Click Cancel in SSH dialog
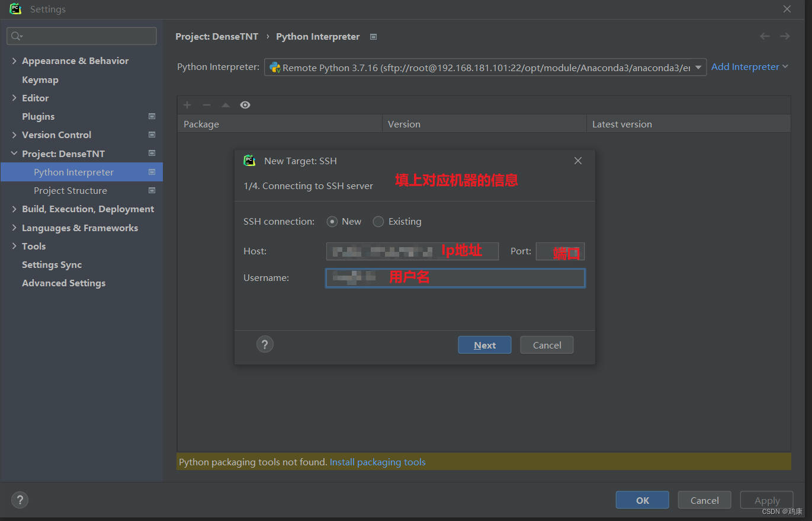 coord(547,345)
